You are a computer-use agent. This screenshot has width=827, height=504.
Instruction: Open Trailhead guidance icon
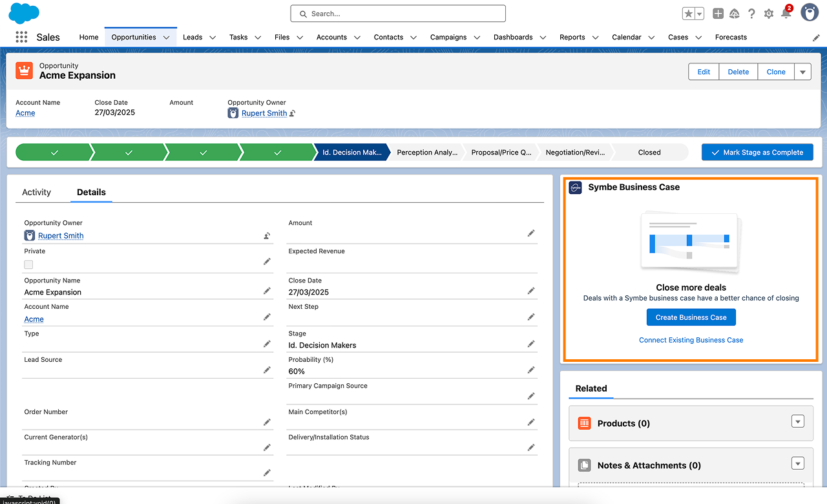pyautogui.click(x=735, y=14)
